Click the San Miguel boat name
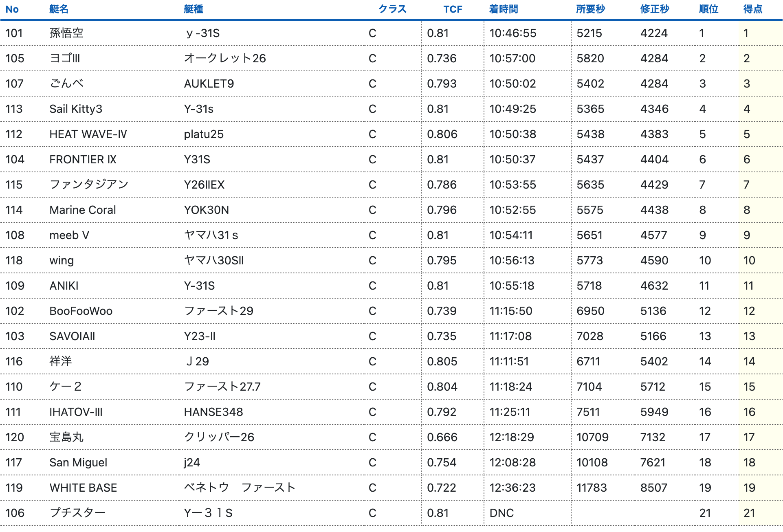 pos(78,462)
